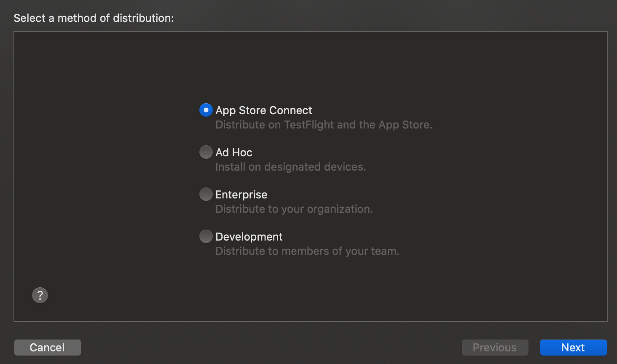Screen dimensions: 617x364
Task: Click "Distribute to members of your team" text
Action: click(307, 252)
